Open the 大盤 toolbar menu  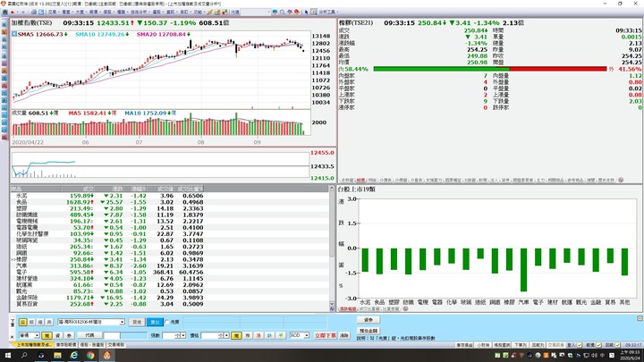click(x=80, y=12)
